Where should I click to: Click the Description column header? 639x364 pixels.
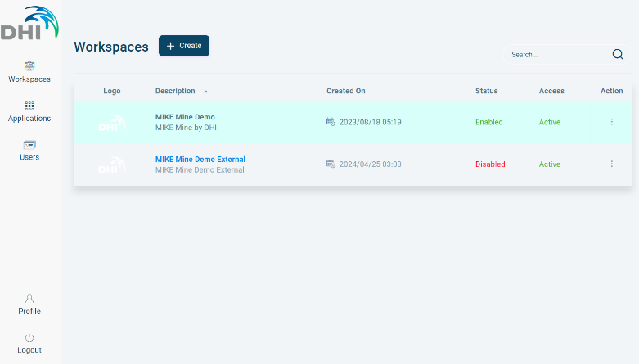click(175, 91)
